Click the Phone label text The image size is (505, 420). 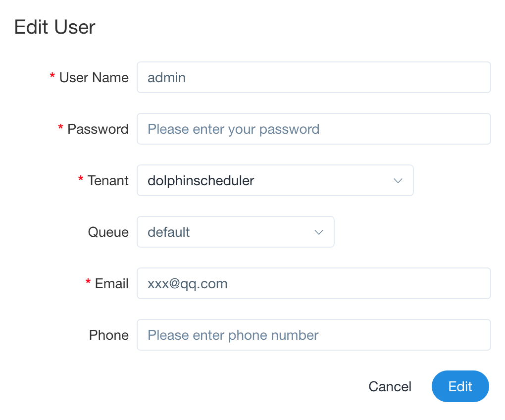(x=108, y=335)
